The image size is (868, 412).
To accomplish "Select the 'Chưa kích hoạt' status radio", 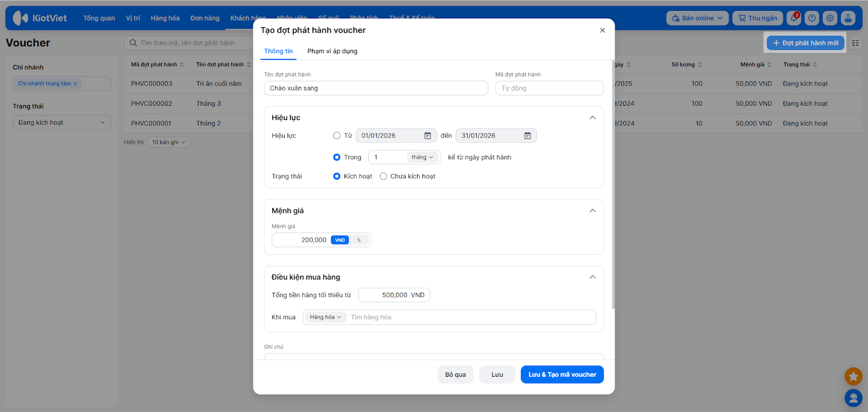I will [x=384, y=176].
